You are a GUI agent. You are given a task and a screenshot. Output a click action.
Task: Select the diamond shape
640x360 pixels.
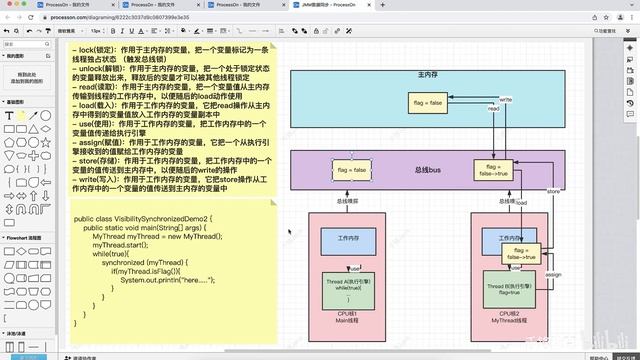(46, 129)
